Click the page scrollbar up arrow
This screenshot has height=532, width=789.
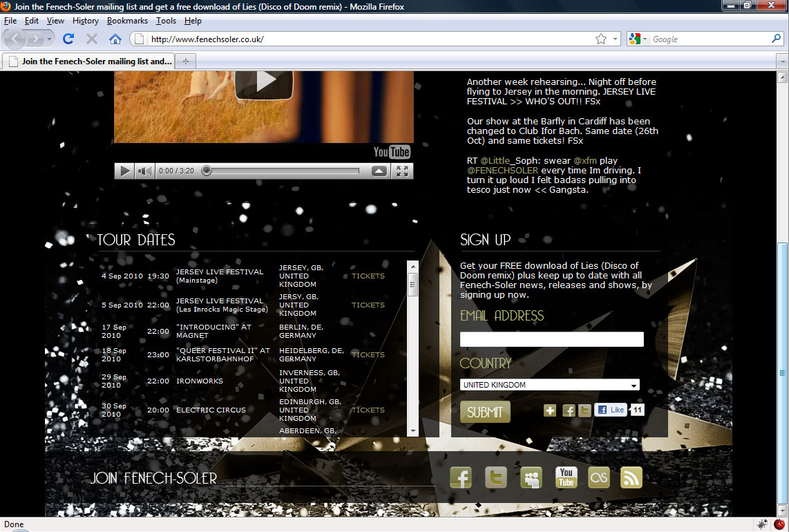(x=783, y=77)
